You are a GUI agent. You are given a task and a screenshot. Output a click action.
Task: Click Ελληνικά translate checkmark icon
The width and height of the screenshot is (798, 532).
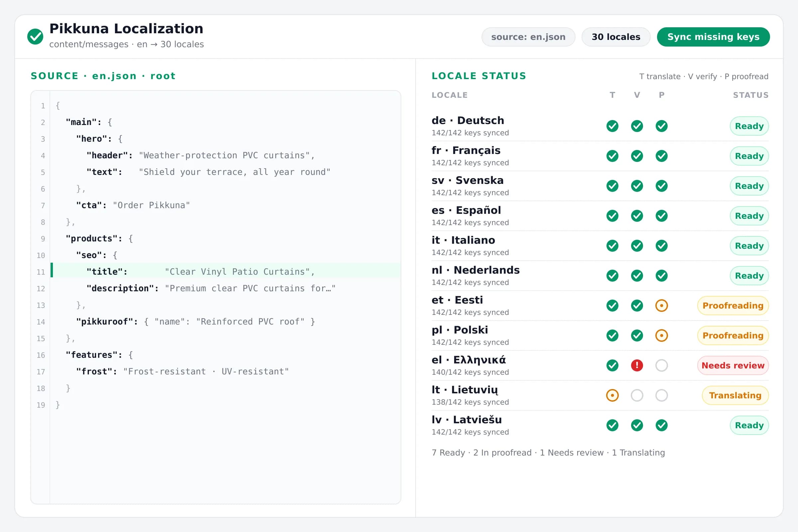click(x=612, y=365)
